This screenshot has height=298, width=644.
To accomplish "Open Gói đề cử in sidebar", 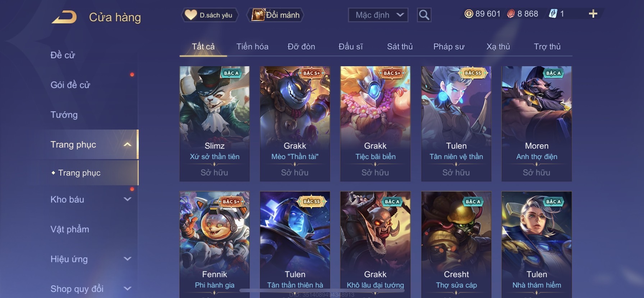I will pyautogui.click(x=70, y=85).
